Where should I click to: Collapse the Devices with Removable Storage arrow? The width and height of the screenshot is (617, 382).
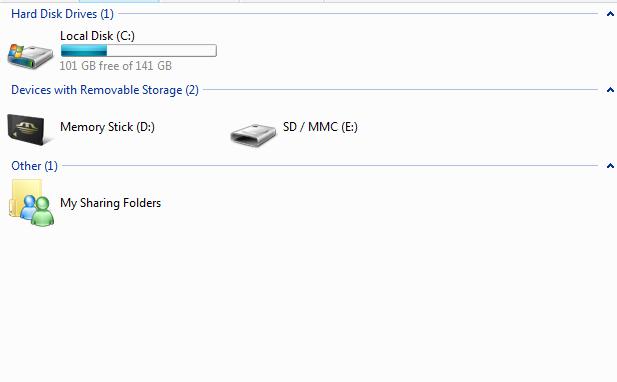point(610,90)
